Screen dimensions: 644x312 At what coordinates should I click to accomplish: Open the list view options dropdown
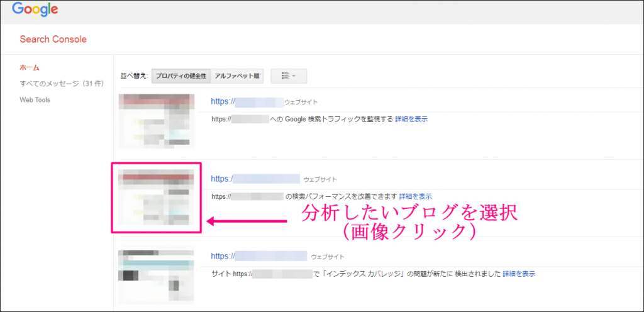289,76
